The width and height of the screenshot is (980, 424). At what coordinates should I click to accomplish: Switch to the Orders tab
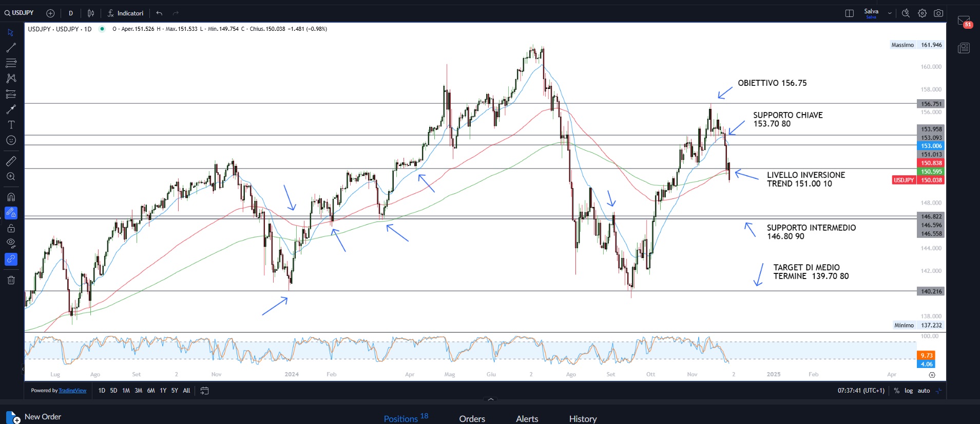472,419
